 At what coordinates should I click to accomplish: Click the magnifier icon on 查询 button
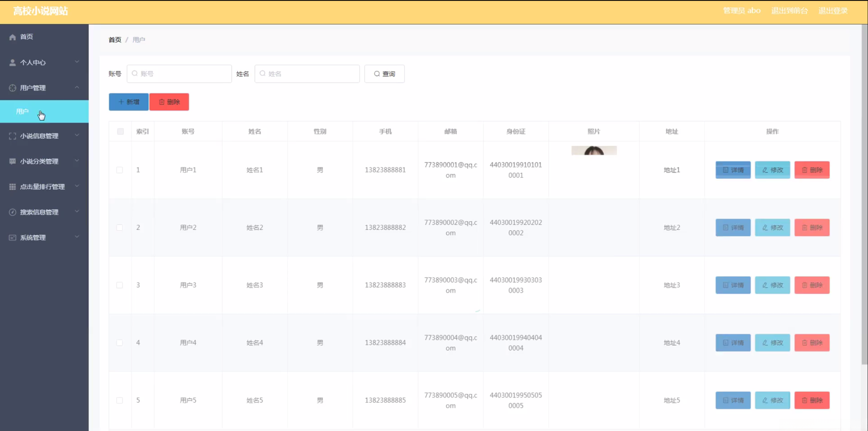click(376, 74)
